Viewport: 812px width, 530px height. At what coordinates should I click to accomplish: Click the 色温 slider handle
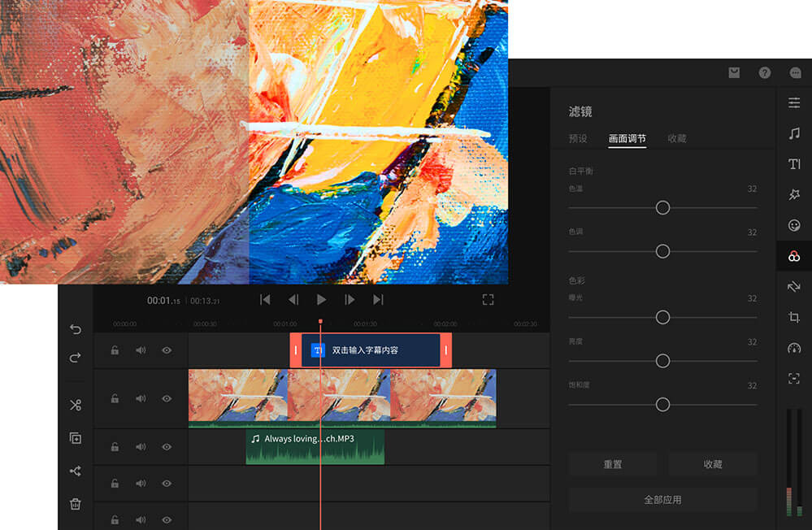point(662,208)
